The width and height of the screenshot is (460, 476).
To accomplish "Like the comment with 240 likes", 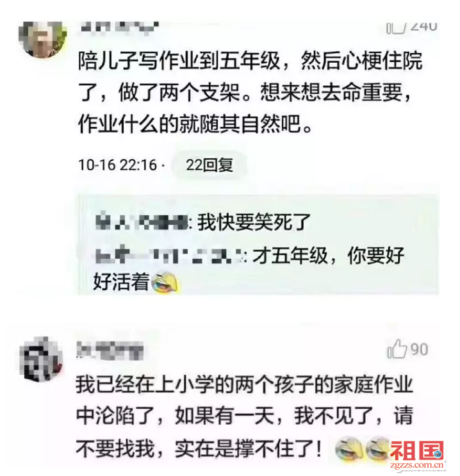I will pyautogui.click(x=396, y=28).
